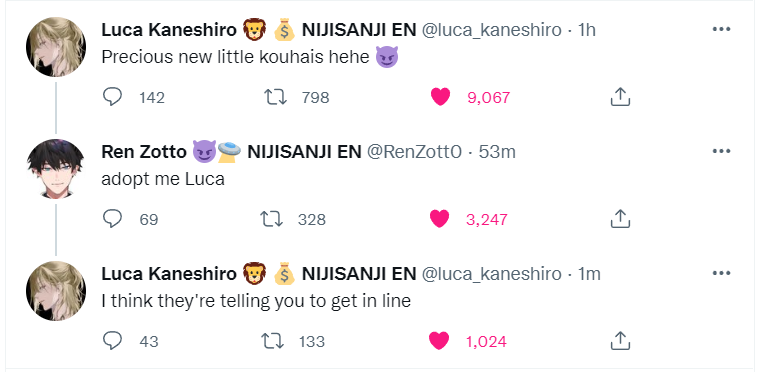Reply to Ren Zotto's "adopt me Luca" tweet

point(113,219)
